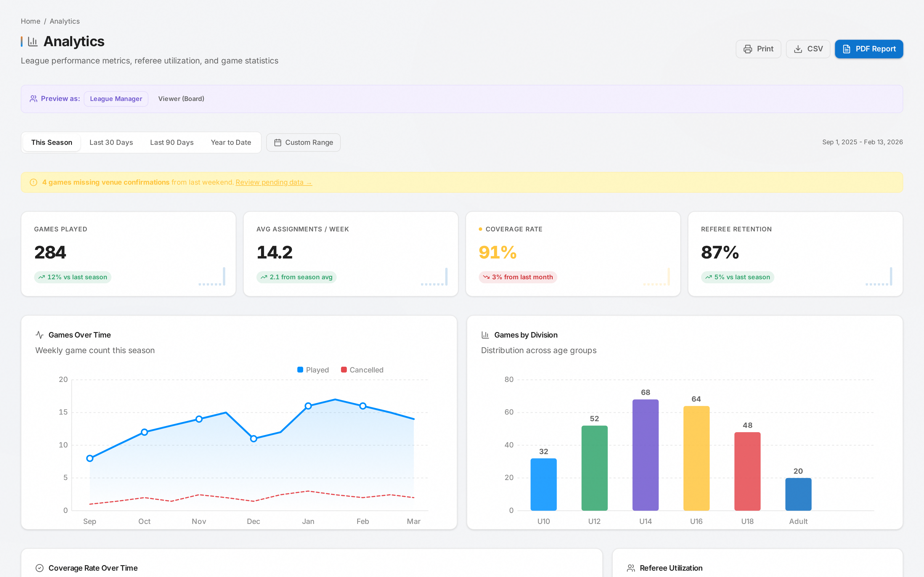Click the warning icon in yellow alert banner
This screenshot has height=577, width=924.
33,182
